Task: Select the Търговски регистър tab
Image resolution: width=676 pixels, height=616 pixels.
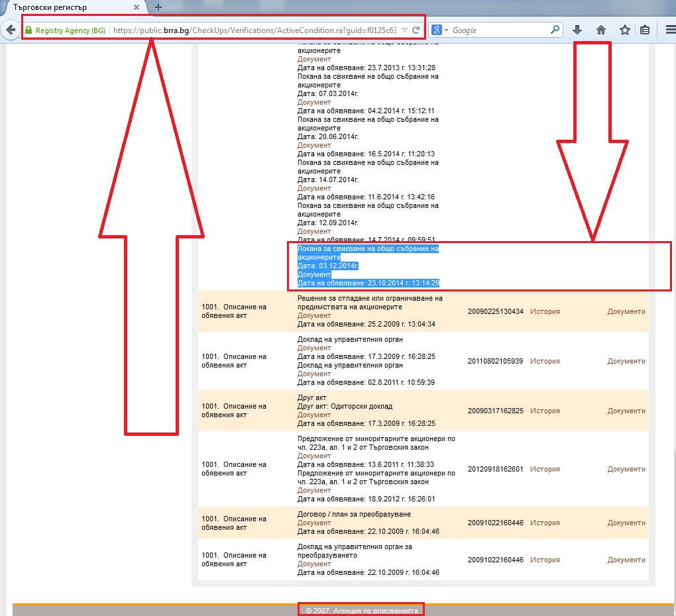Action: (x=66, y=7)
